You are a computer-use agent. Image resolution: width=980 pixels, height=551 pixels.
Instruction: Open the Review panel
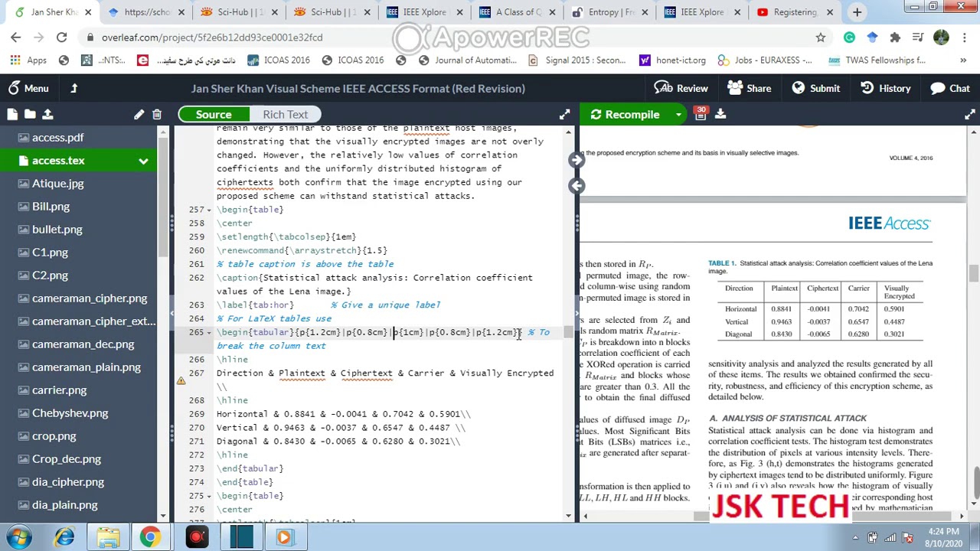click(681, 88)
